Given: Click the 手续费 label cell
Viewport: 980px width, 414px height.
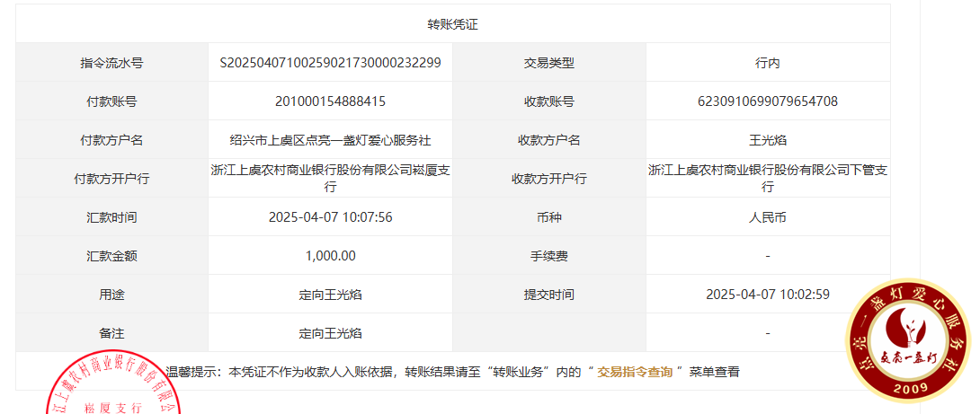Looking at the screenshot, I should tap(548, 256).
